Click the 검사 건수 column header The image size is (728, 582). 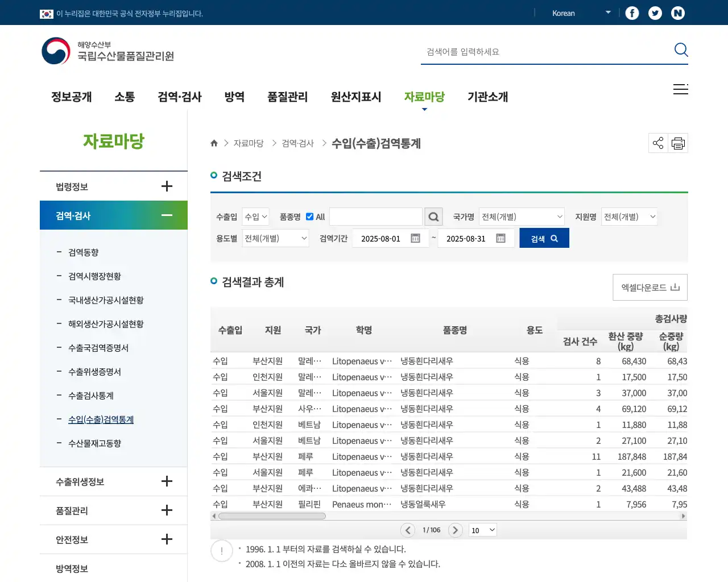[x=580, y=341]
